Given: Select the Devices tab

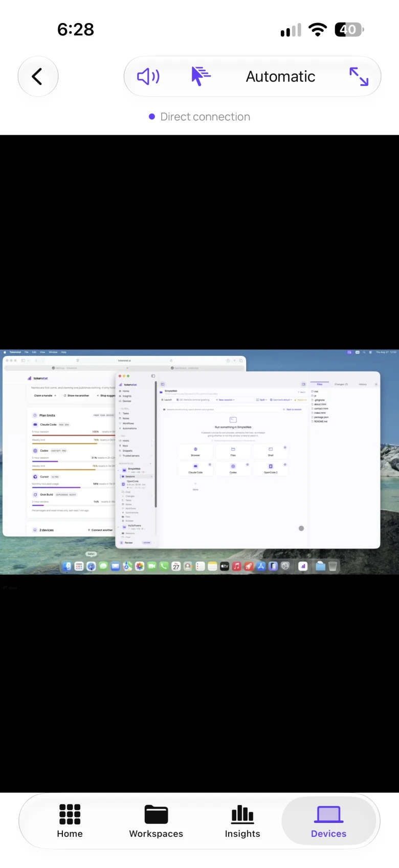Looking at the screenshot, I should (328, 821).
